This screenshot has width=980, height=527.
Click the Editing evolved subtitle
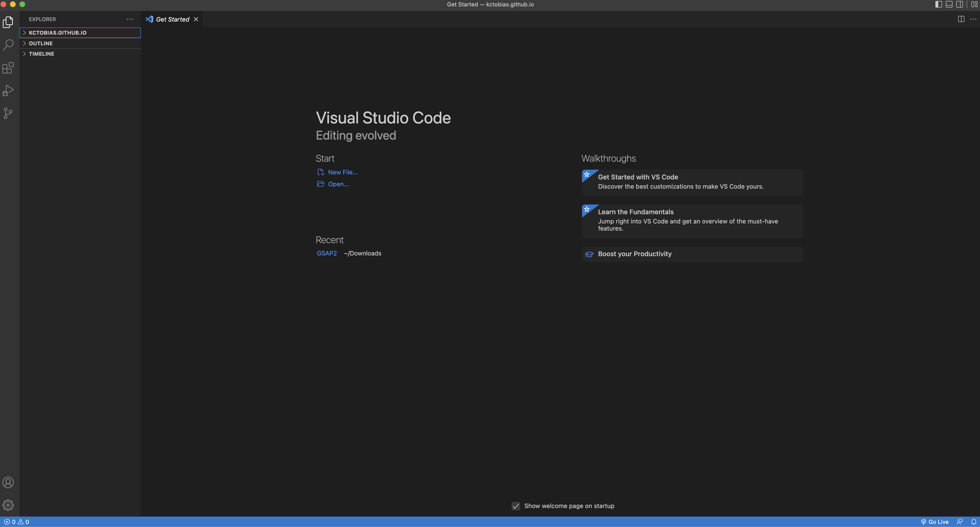click(356, 135)
